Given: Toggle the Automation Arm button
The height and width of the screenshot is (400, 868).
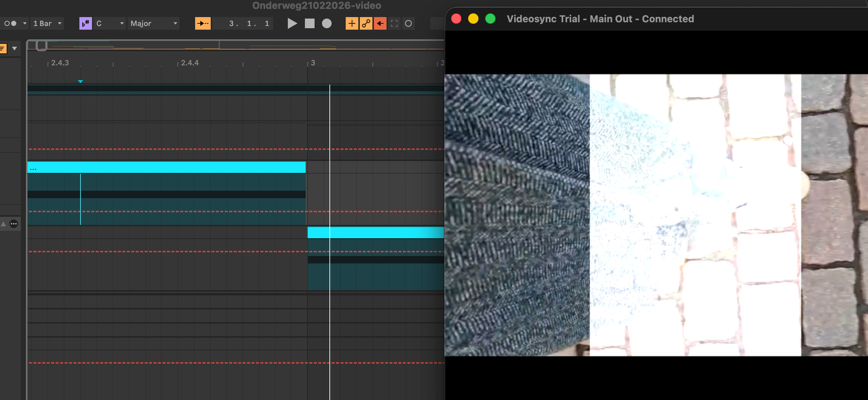Looking at the screenshot, I should point(366,24).
